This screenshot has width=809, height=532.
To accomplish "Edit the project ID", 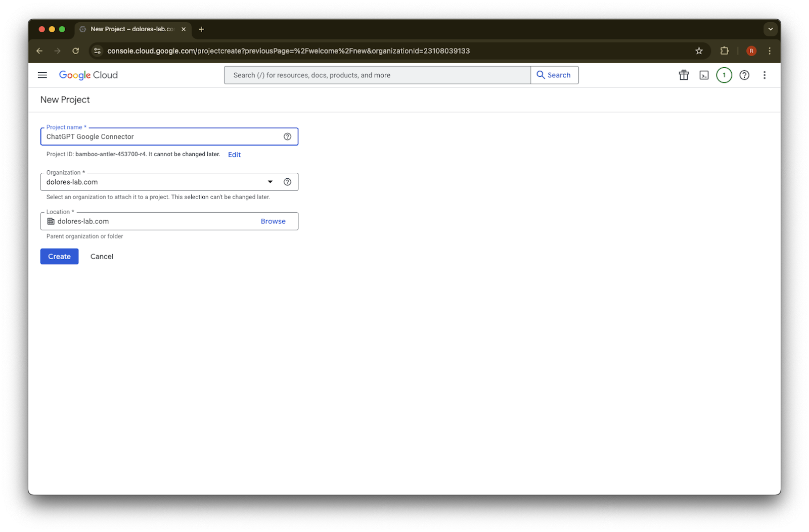I will (234, 155).
